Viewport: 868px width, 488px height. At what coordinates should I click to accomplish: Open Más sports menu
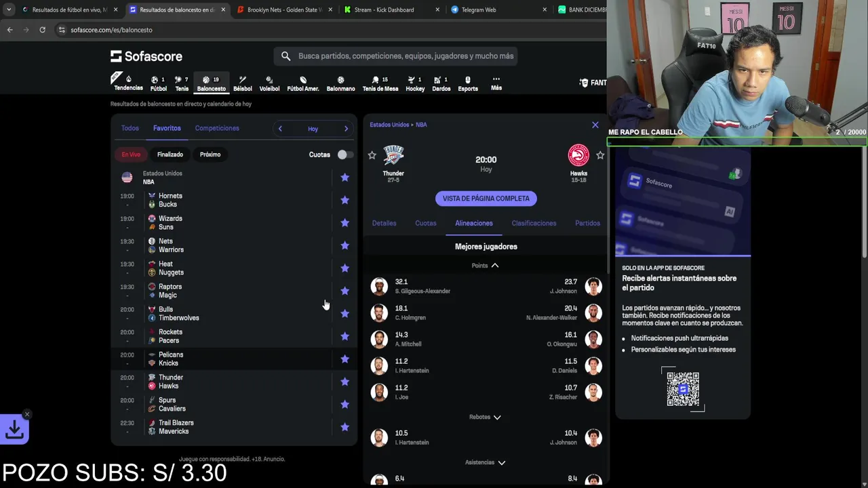tap(496, 83)
